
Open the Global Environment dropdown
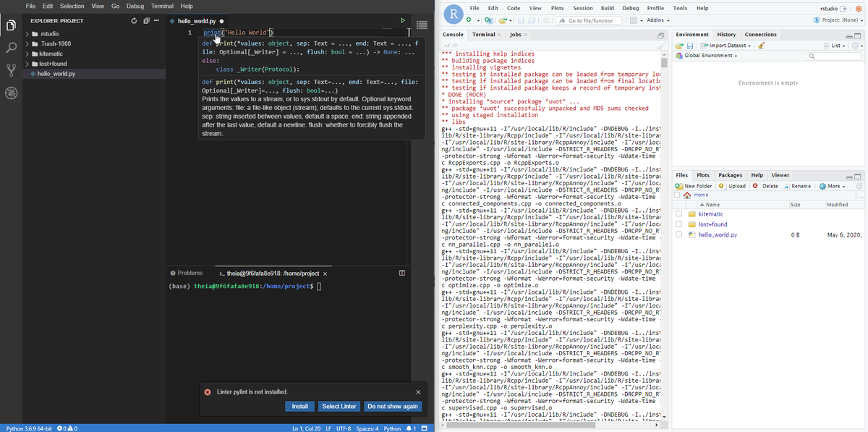tap(705, 56)
